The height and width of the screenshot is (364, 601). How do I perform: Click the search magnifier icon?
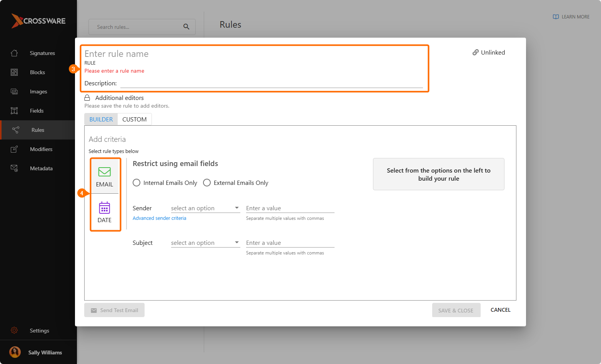pos(186,27)
